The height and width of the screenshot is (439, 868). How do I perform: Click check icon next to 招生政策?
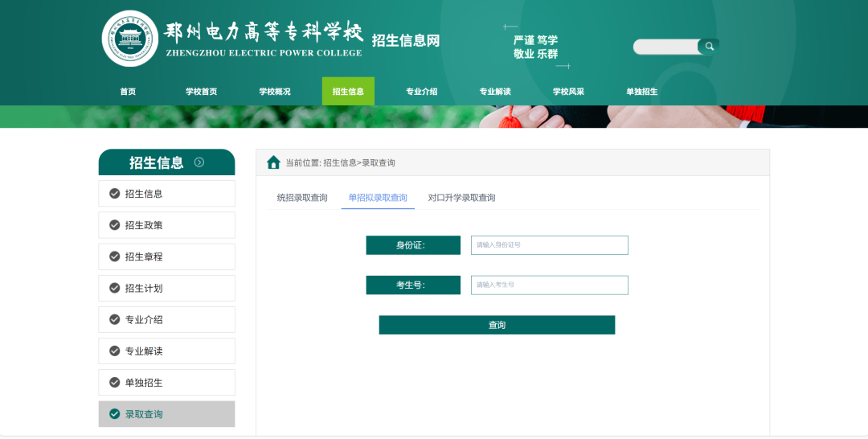pos(114,225)
